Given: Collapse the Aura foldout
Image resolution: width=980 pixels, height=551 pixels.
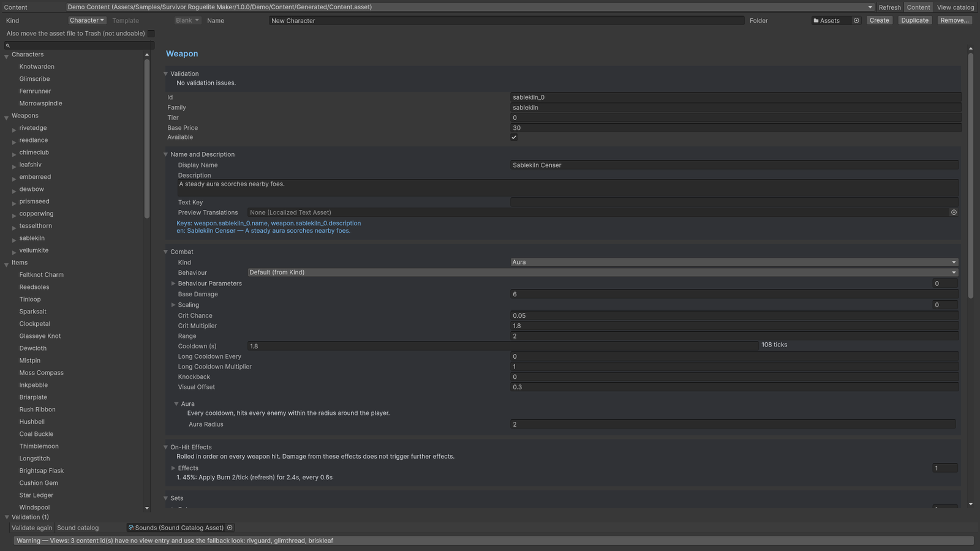Looking at the screenshot, I should coord(176,404).
